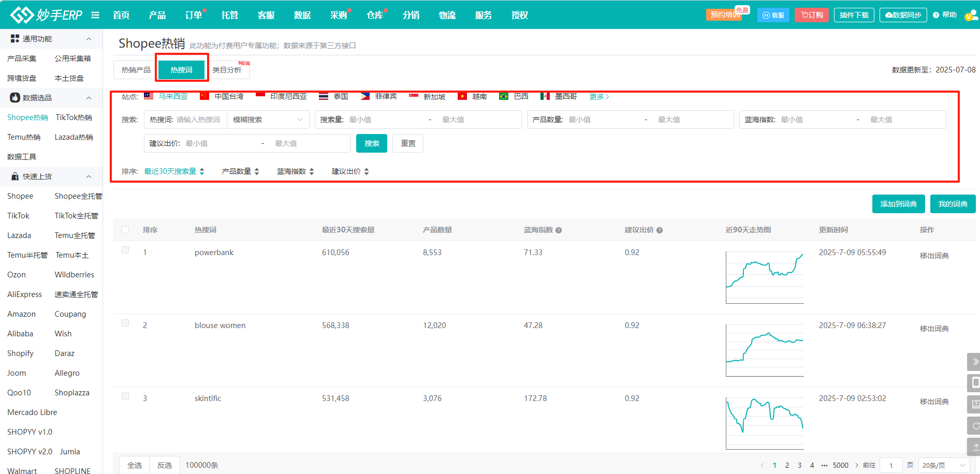Click the 反选 button at bottom
The height and width of the screenshot is (474, 980).
click(x=165, y=465)
